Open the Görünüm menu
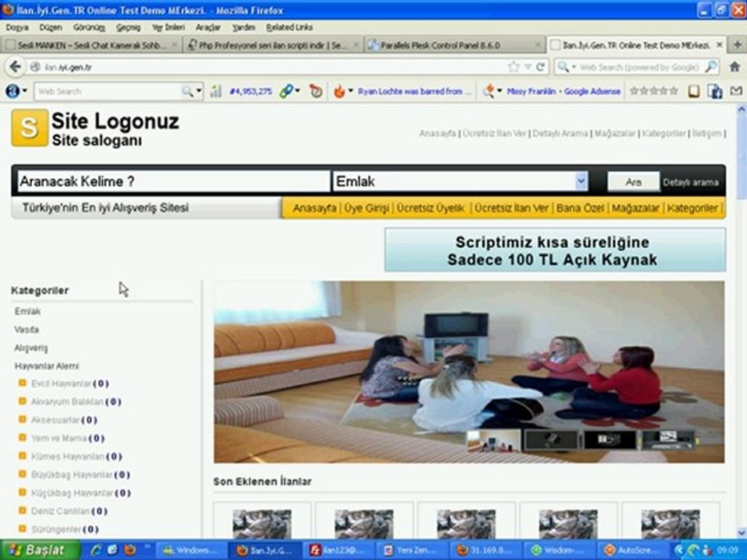 click(89, 28)
